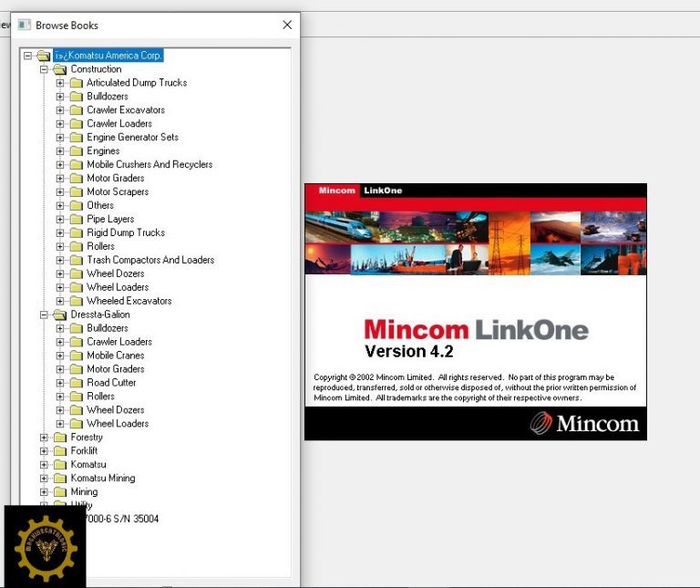Collapse the Construction tree branch
Screen dimensions: 700x588
coord(44,69)
